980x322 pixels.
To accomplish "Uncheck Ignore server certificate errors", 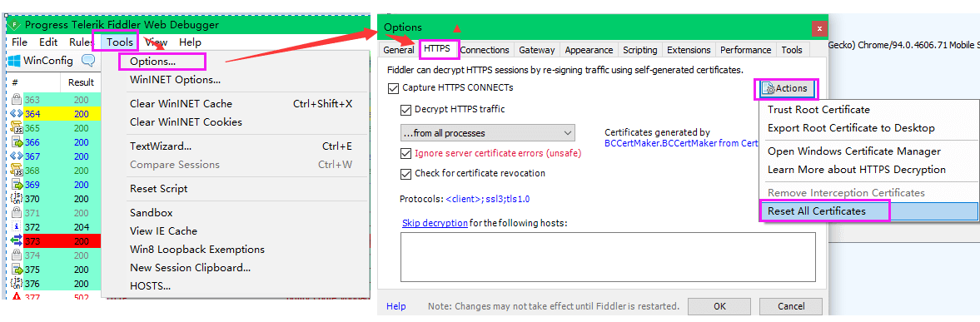I will pos(405,153).
